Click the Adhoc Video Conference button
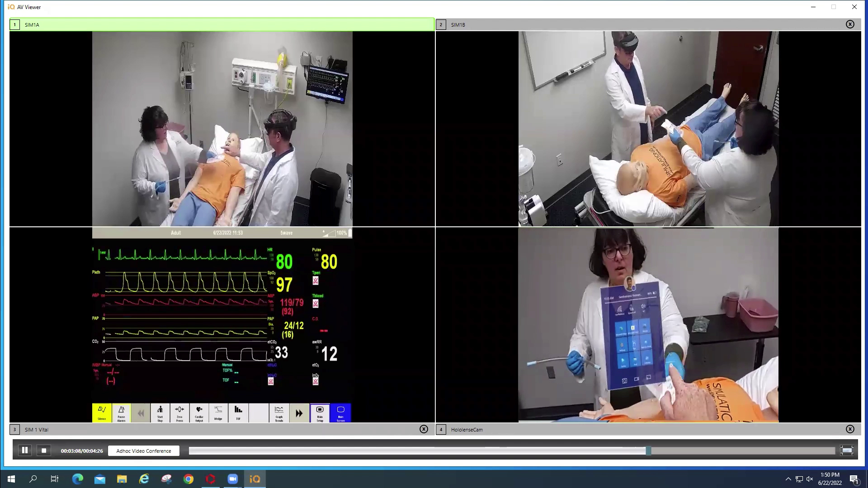Viewport: 868px width, 488px height. point(144,451)
